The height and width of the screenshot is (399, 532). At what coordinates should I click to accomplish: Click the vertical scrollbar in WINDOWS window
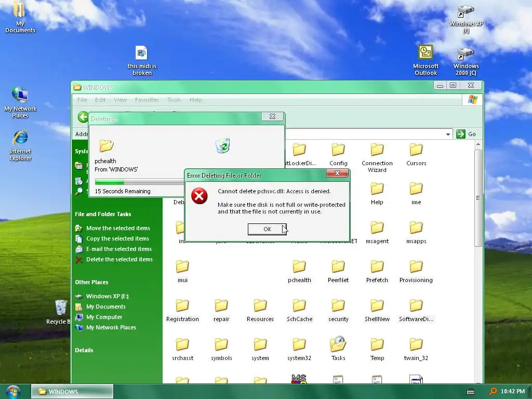point(478,198)
